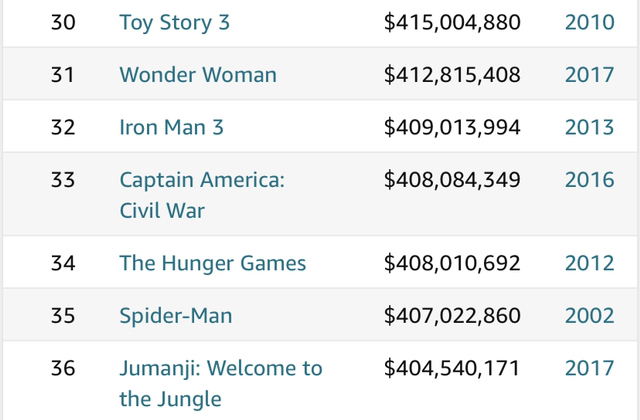Click rank number 33 cell
640x420 pixels.
(63, 180)
